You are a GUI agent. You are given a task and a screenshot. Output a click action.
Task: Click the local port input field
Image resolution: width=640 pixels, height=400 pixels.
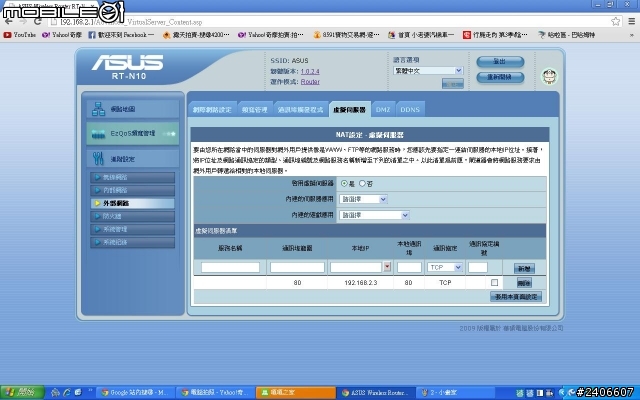[409, 267]
